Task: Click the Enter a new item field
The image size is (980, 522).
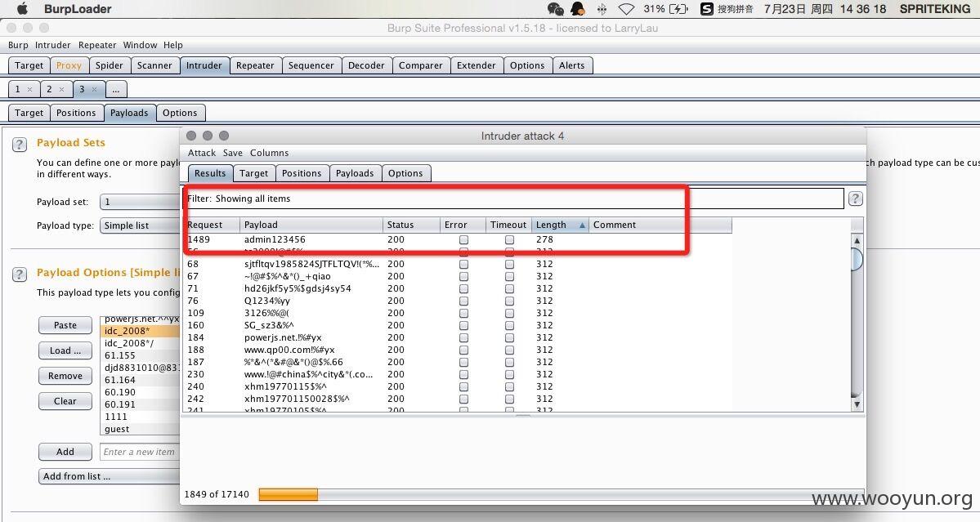Action: (x=140, y=452)
